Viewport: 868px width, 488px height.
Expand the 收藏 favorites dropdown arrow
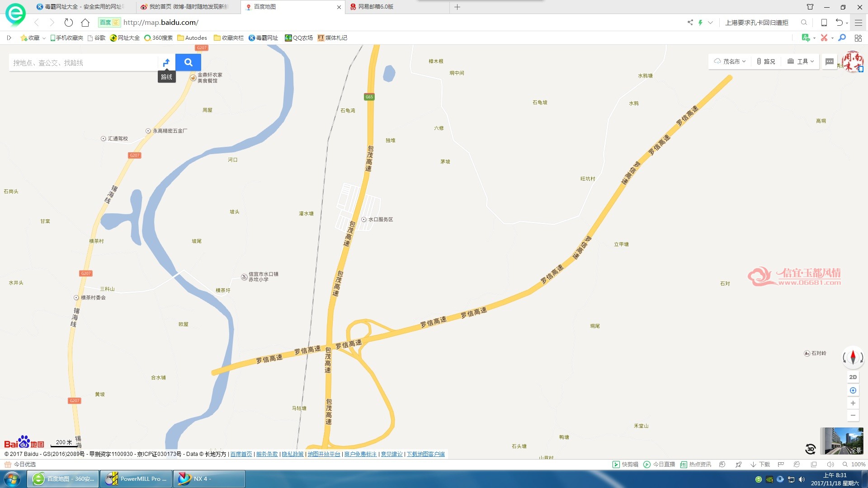44,38
